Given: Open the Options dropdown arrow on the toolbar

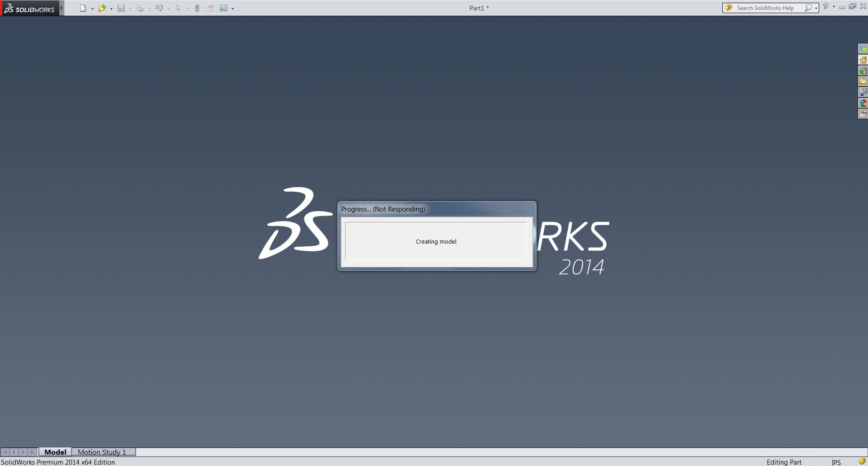Looking at the screenshot, I should tap(233, 8).
